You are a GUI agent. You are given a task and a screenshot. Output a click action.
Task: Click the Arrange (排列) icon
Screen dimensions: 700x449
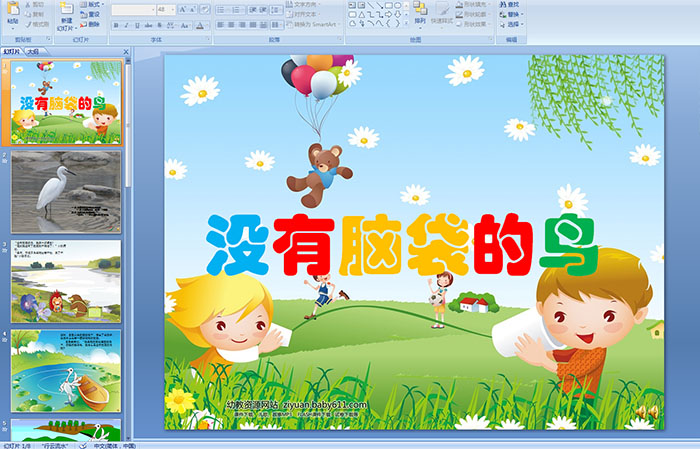[x=419, y=13]
